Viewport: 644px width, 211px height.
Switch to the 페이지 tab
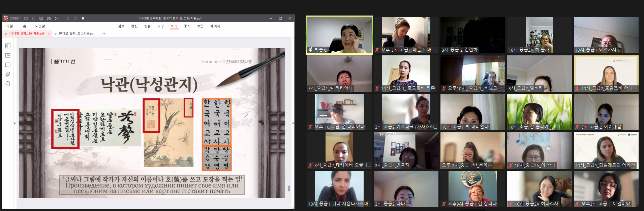pos(215,26)
